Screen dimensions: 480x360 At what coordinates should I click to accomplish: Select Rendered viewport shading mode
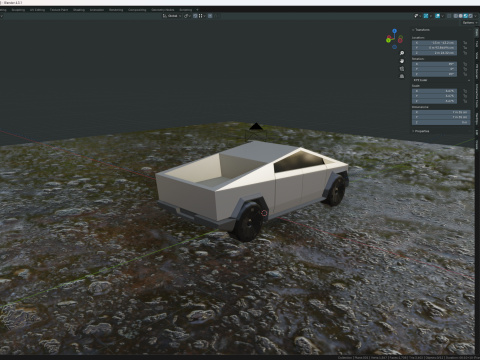[471, 16]
